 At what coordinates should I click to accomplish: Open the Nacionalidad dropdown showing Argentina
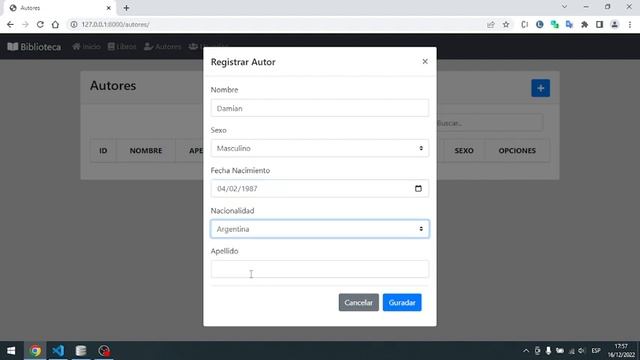[x=320, y=229]
